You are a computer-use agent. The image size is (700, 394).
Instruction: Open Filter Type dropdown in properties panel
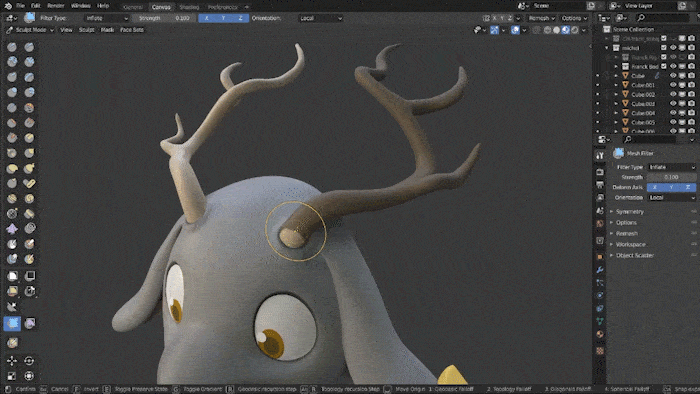click(671, 167)
